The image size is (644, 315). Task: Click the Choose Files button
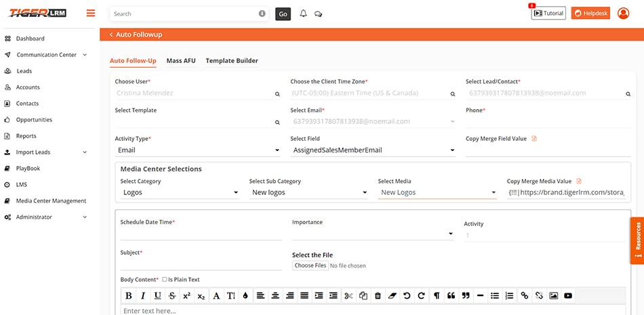(x=310, y=266)
